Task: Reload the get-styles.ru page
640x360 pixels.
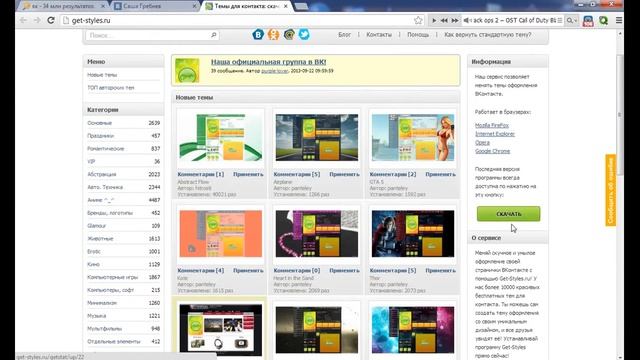Action: pos(51,20)
